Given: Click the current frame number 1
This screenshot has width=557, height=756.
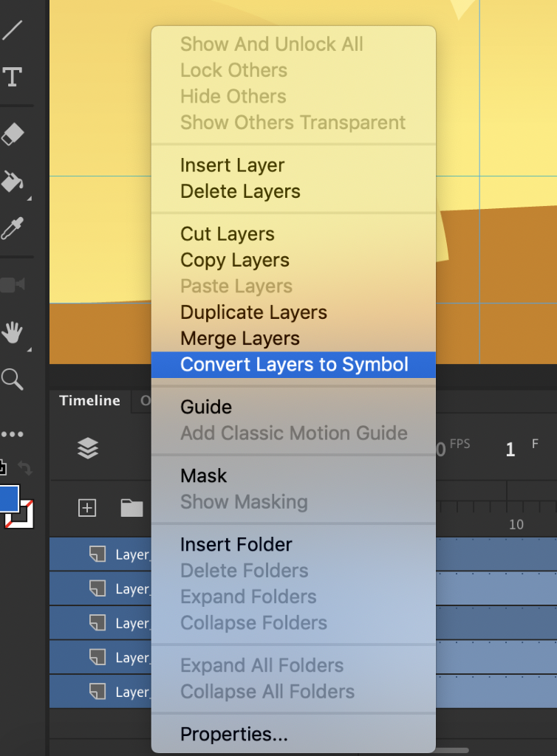Looking at the screenshot, I should point(510,450).
